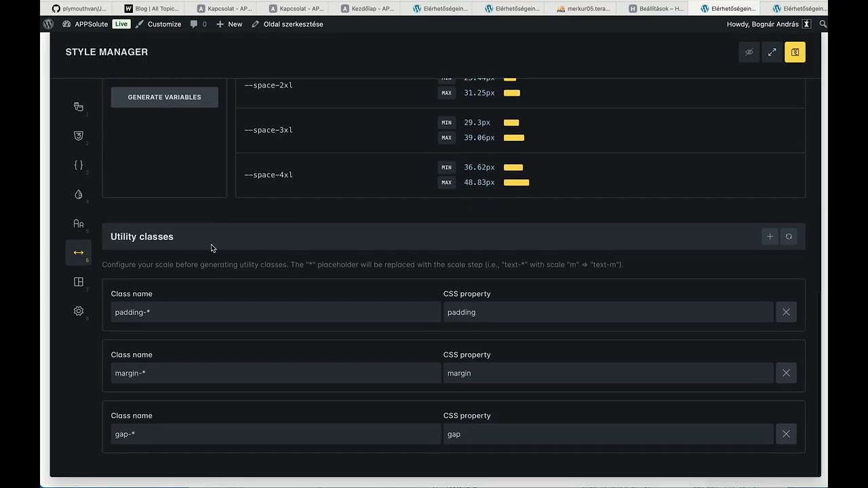The width and height of the screenshot is (868, 488).
Task: Open the CSS3 shield icon panel
Action: pyautogui.click(x=79, y=136)
